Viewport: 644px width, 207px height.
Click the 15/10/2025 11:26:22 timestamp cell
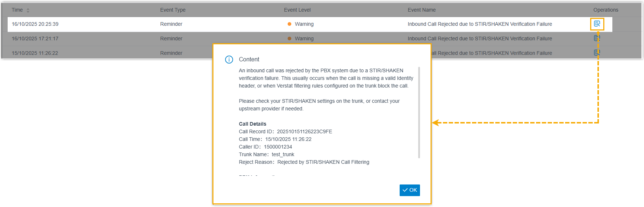35,53
